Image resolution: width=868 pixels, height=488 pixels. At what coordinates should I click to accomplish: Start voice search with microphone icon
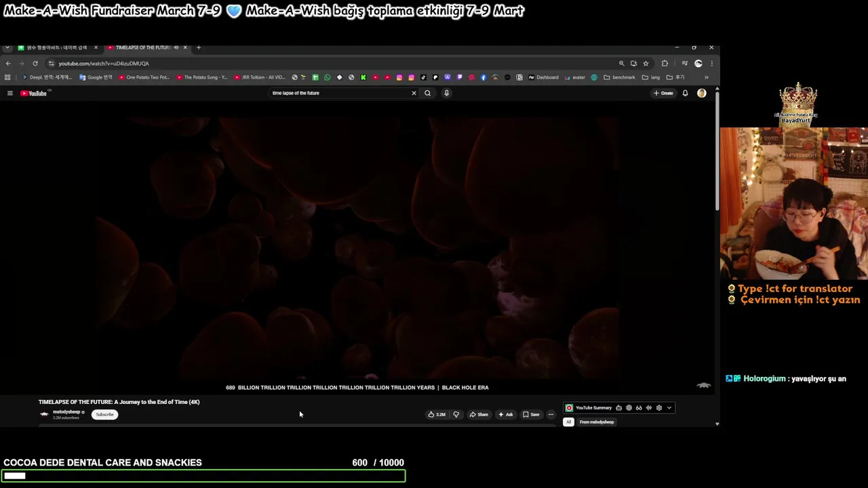446,93
